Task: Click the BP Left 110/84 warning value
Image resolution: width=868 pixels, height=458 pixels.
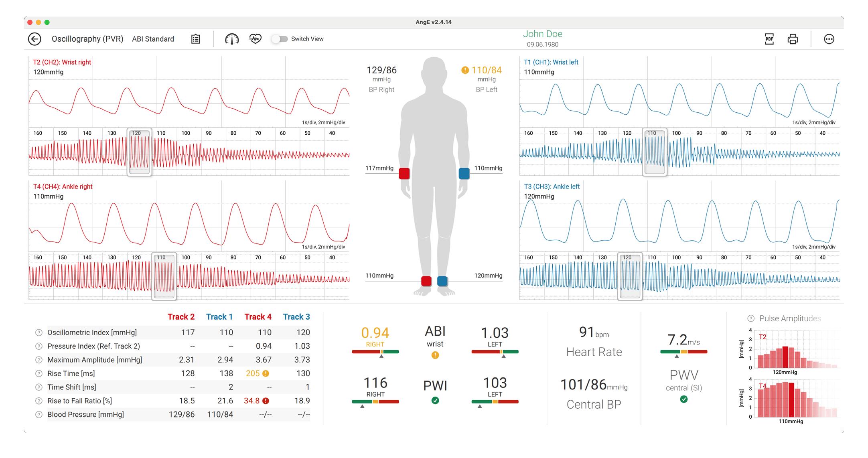Action: coord(486,70)
